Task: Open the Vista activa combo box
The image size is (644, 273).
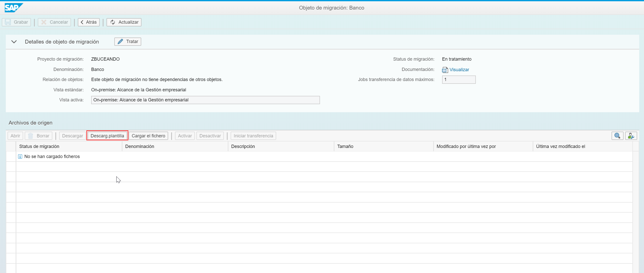Action: pyautogui.click(x=205, y=100)
